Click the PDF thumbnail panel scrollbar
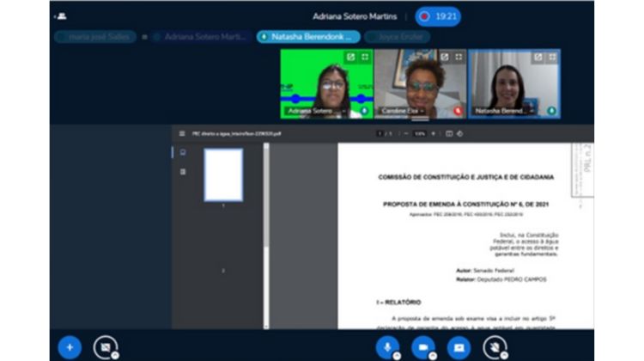Screen dimensions: 644x361 point(265,198)
